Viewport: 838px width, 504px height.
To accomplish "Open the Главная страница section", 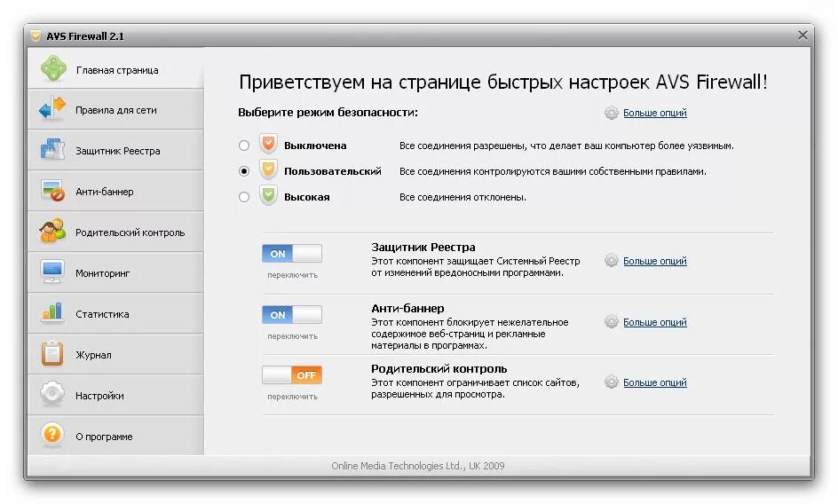I will point(115,69).
